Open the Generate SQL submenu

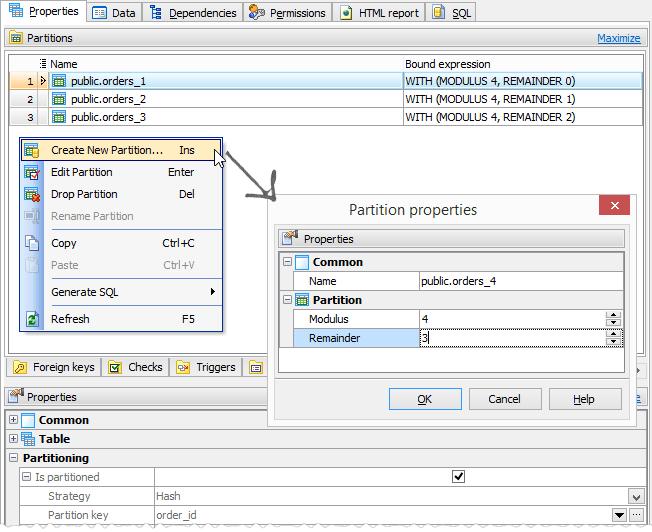121,292
